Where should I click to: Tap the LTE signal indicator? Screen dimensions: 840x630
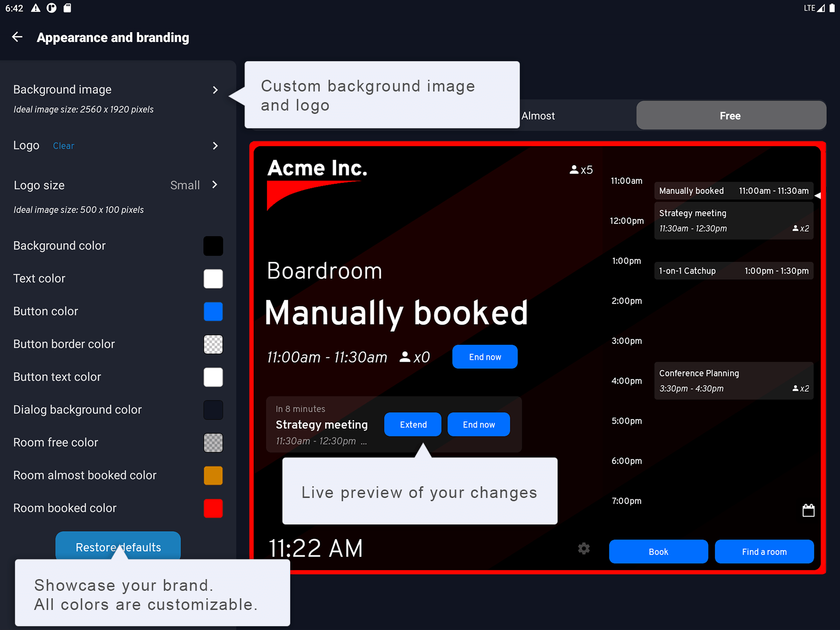pyautogui.click(x=814, y=8)
